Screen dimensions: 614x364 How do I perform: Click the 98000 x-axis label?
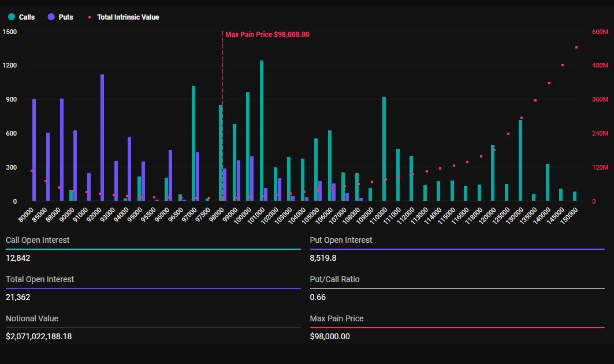[x=217, y=215]
